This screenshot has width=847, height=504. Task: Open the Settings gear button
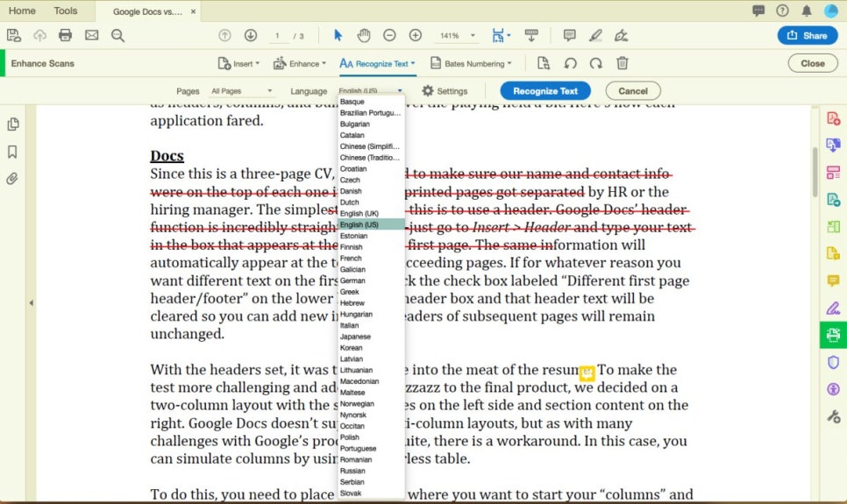point(445,91)
